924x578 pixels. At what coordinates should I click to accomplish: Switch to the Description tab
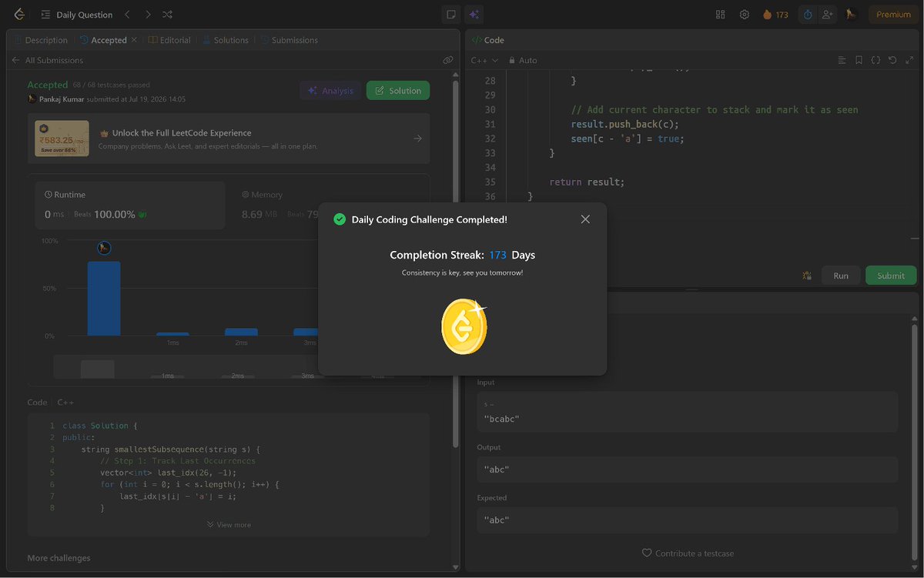pyautogui.click(x=41, y=40)
